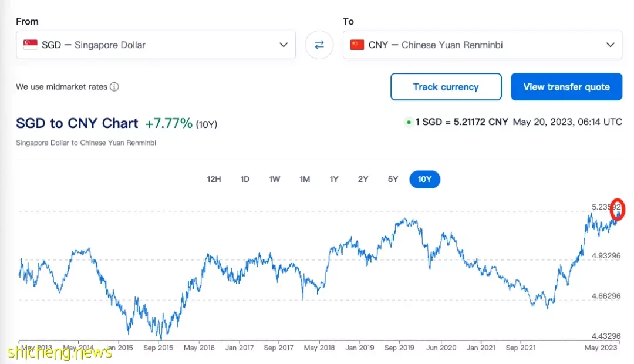
Task: Show the 2Y chart range
Action: point(363,179)
